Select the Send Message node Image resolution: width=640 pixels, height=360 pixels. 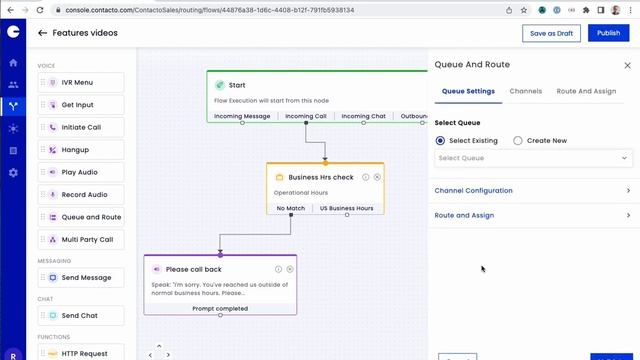tap(81, 278)
